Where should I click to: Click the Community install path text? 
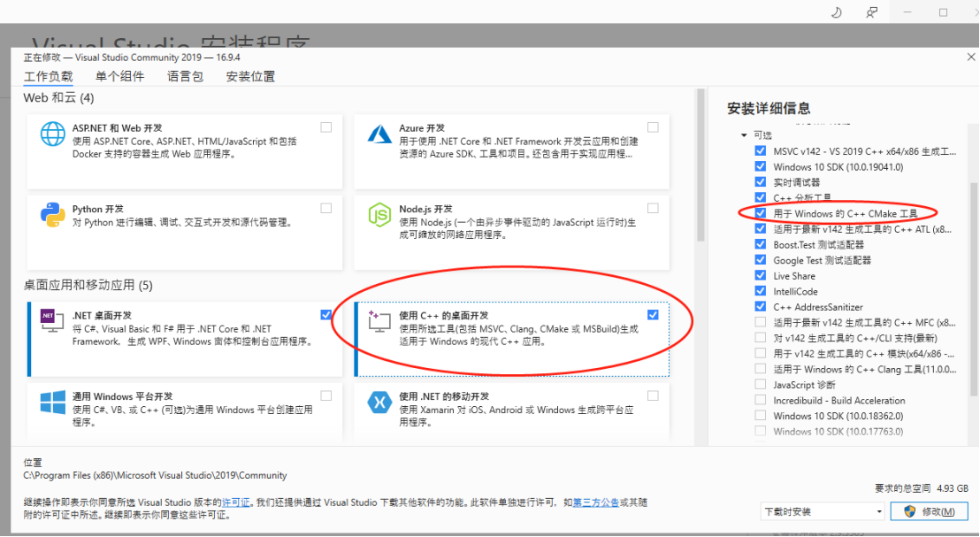(x=155, y=476)
